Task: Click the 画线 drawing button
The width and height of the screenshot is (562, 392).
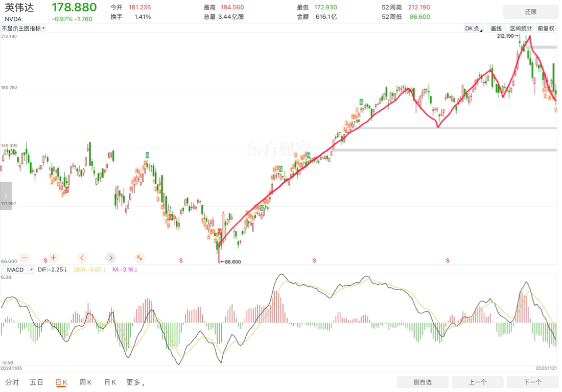Action: coord(496,29)
